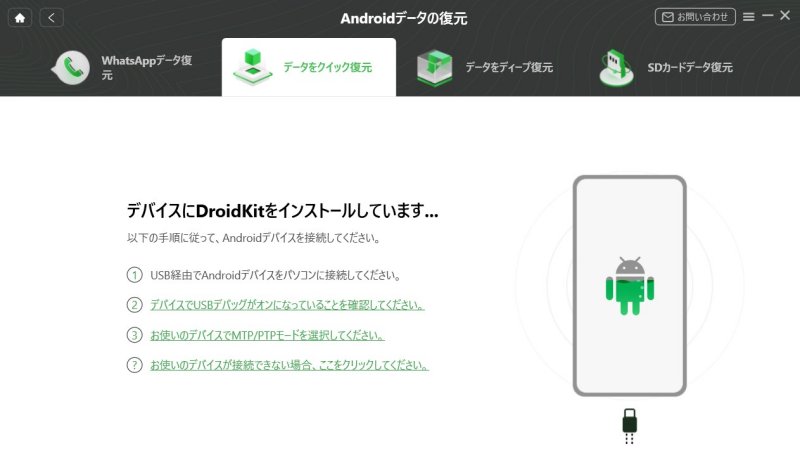Click the USB経由でAndroidデバイス instruction text
800x475 pixels.
pyautogui.click(x=275, y=276)
